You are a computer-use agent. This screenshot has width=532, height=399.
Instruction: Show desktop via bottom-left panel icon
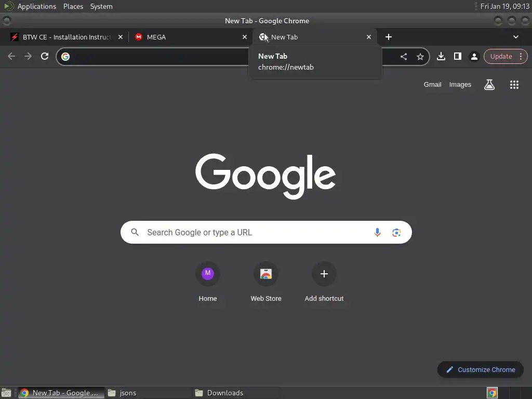[6, 393]
